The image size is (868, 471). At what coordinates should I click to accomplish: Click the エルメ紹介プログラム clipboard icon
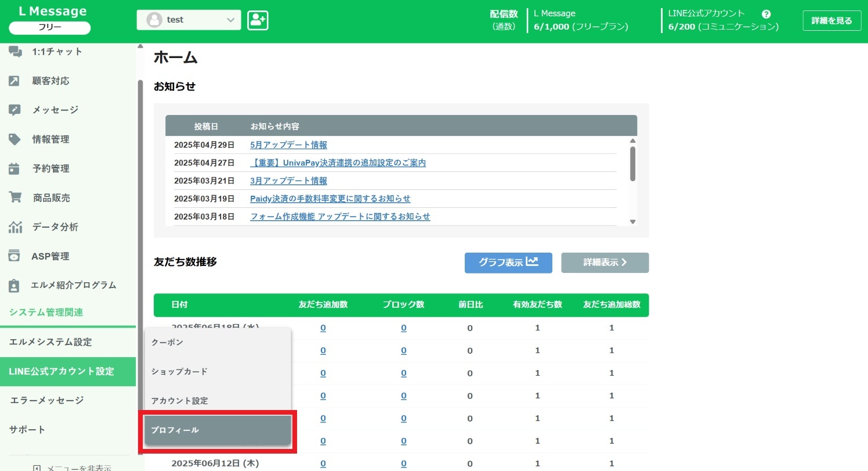tap(15, 285)
